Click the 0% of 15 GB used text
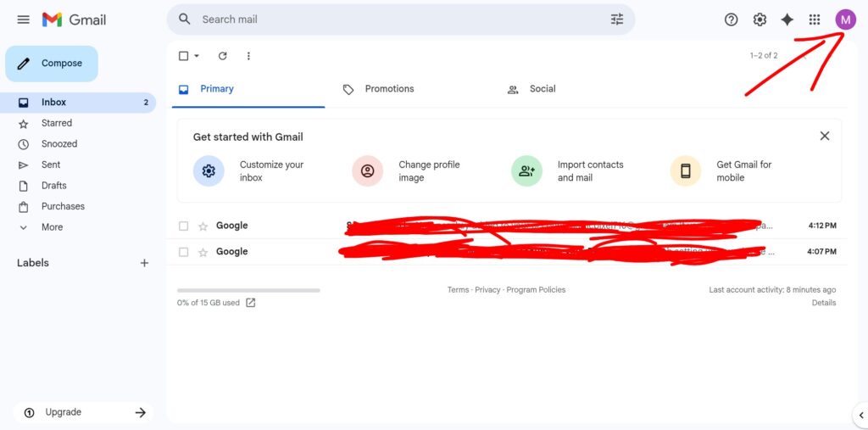868x430 pixels. pyautogui.click(x=209, y=303)
